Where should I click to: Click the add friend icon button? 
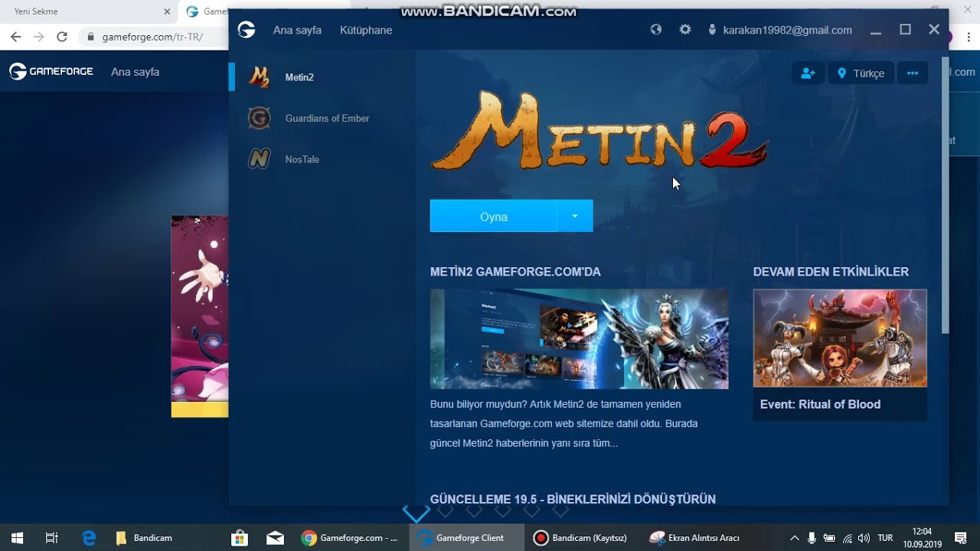pyautogui.click(x=808, y=73)
